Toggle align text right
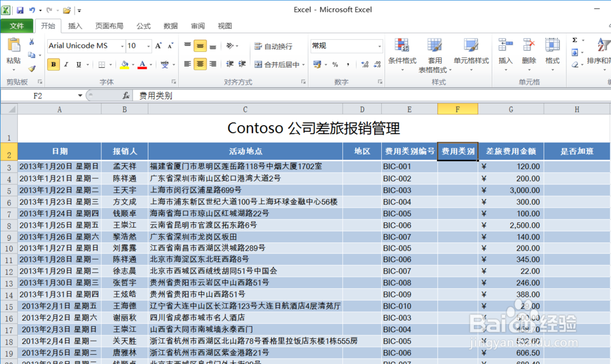The image size is (611, 364). pyautogui.click(x=213, y=64)
